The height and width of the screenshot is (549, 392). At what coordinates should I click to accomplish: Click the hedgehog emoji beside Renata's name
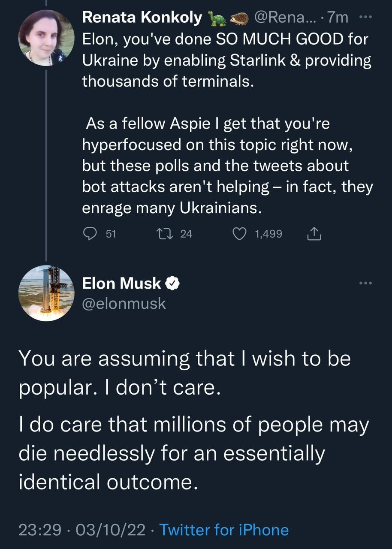(238, 18)
